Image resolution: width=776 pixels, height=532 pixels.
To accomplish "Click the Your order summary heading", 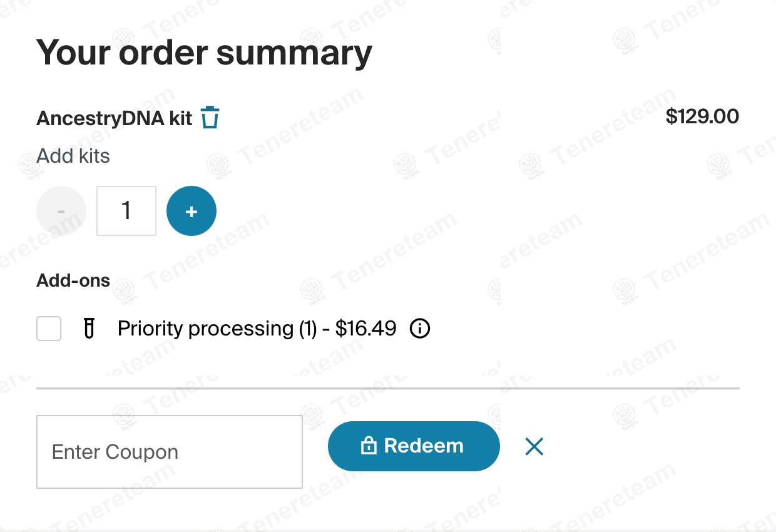I will tap(204, 53).
